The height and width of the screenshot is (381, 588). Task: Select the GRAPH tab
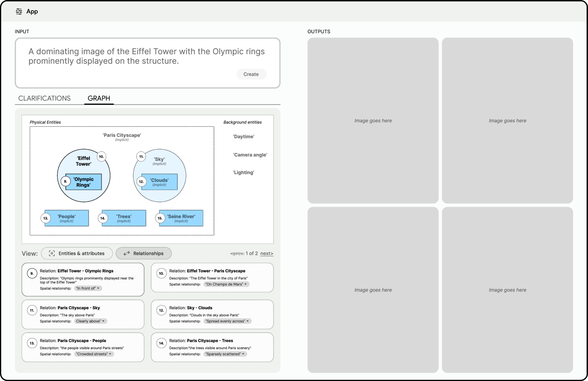point(99,98)
